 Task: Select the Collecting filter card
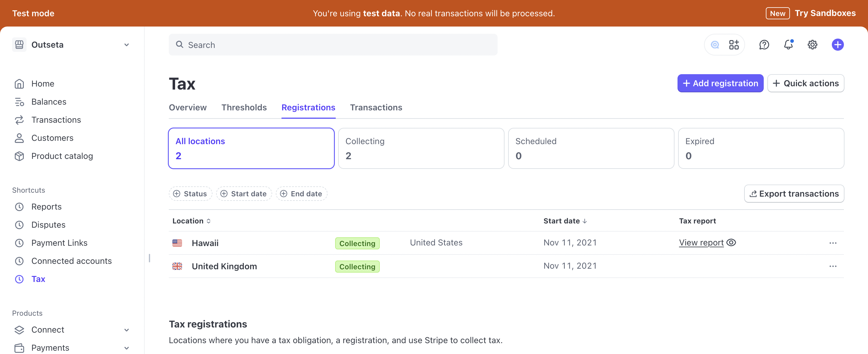pos(421,148)
